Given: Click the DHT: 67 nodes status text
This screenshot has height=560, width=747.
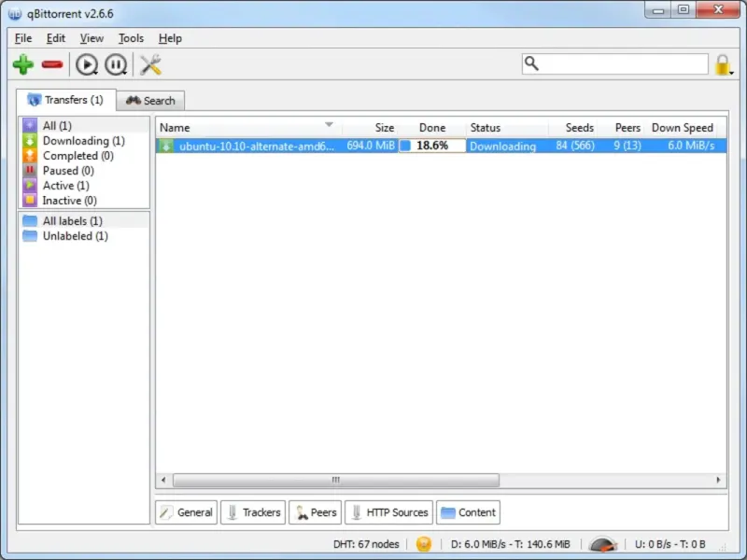Looking at the screenshot, I should tap(366, 544).
